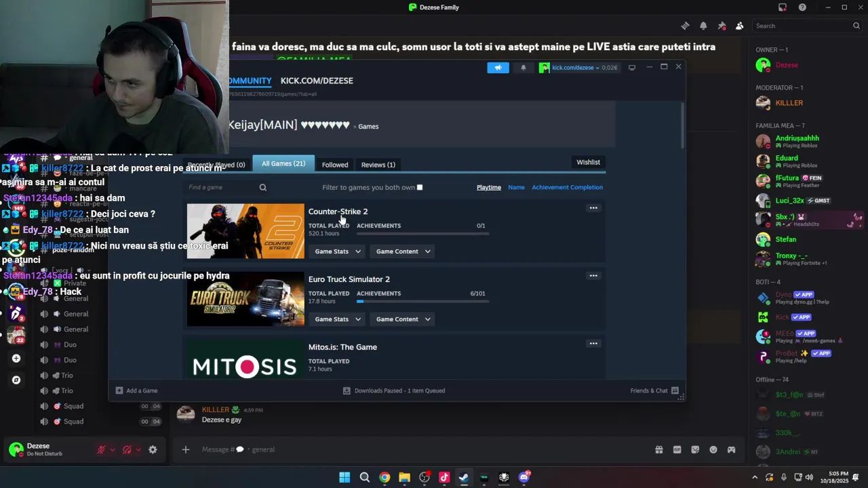The image size is (868, 488).
Task: Open Euro Truck Simulator 2 ellipsis menu
Action: pyautogui.click(x=593, y=276)
